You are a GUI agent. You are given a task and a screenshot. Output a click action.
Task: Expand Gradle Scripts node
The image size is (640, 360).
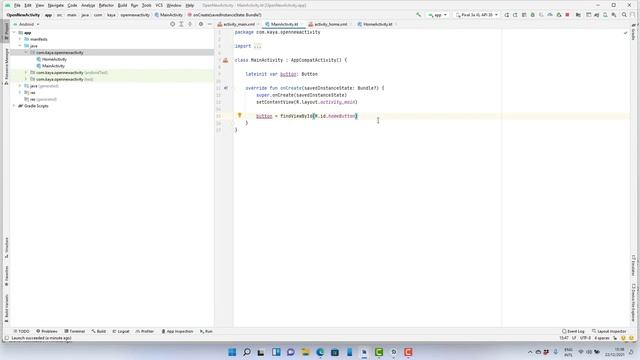(14, 106)
